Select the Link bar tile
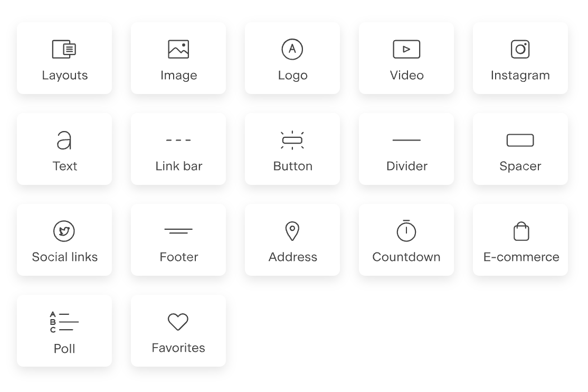 click(178, 149)
